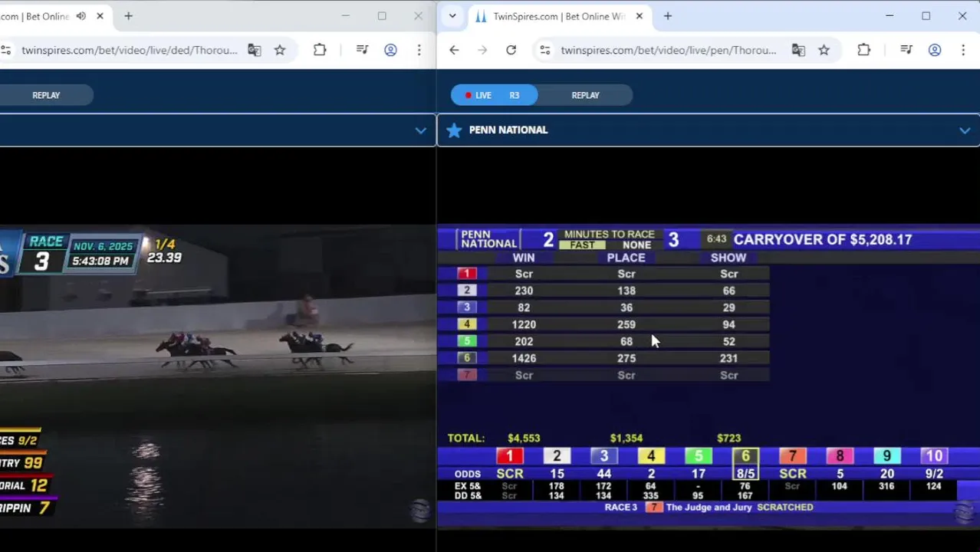Image resolution: width=980 pixels, height=552 pixels.
Task: Click the scratched notice for The Judge and Jury
Action: 709,508
